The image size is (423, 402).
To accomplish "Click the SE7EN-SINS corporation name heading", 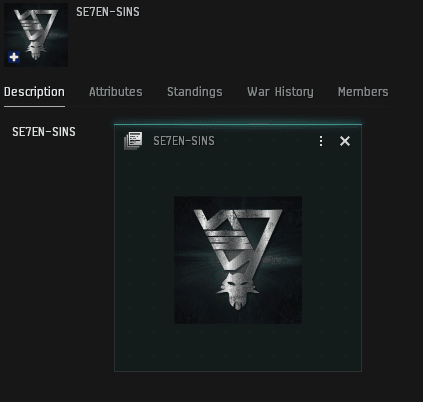I will (x=108, y=12).
